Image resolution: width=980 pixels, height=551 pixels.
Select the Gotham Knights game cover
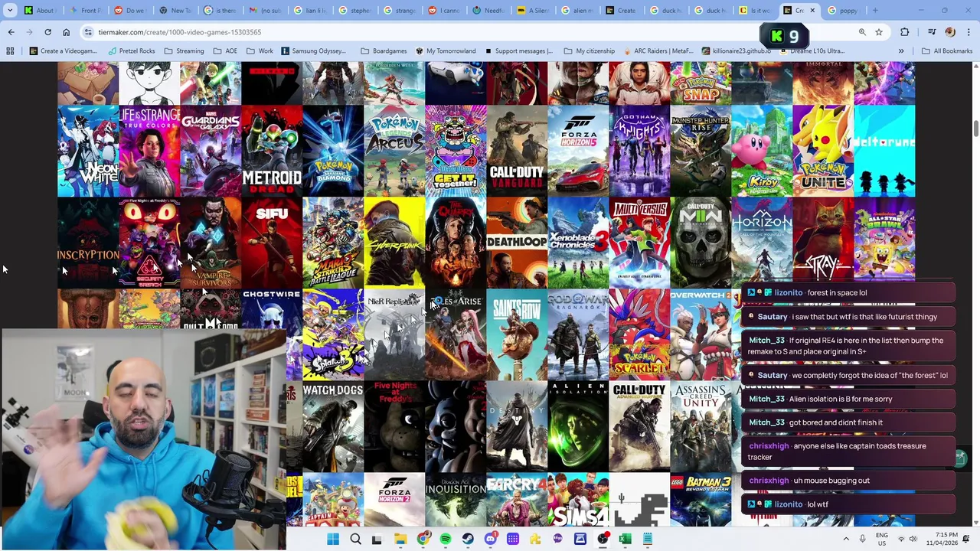[x=639, y=151]
